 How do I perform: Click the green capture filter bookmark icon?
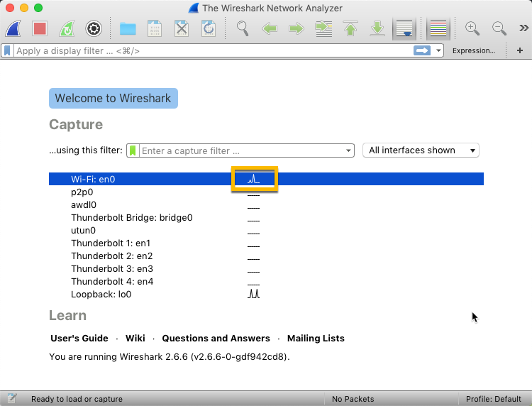click(133, 150)
